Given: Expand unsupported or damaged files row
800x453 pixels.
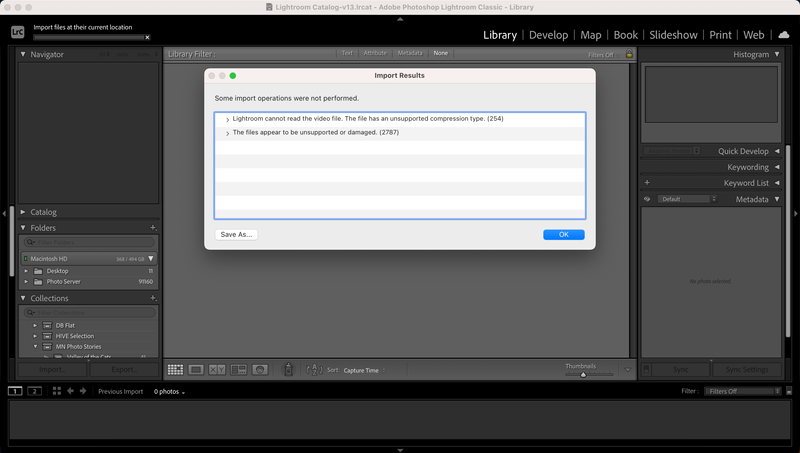Looking at the screenshot, I should point(228,133).
